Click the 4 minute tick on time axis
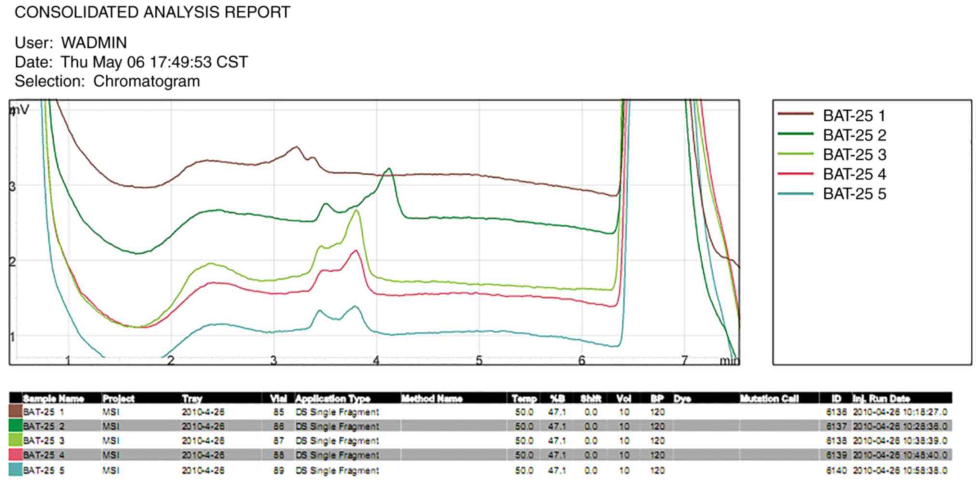Screen dimensions: 980x485 click(x=376, y=360)
